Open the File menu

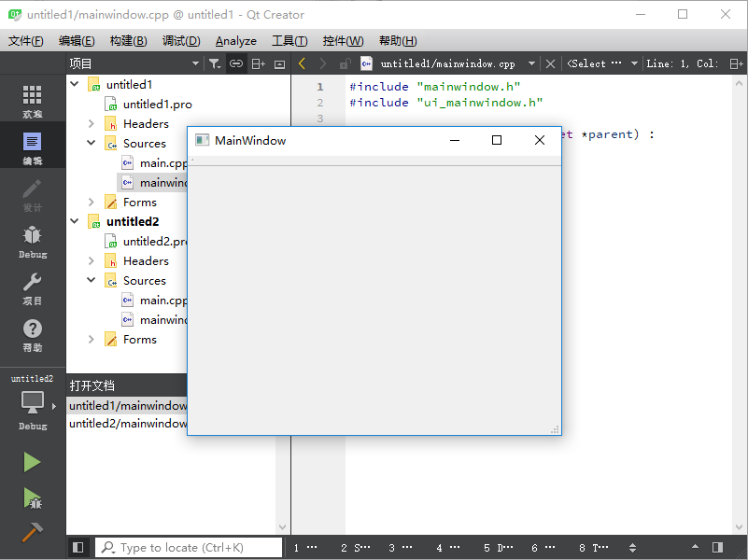tap(26, 41)
